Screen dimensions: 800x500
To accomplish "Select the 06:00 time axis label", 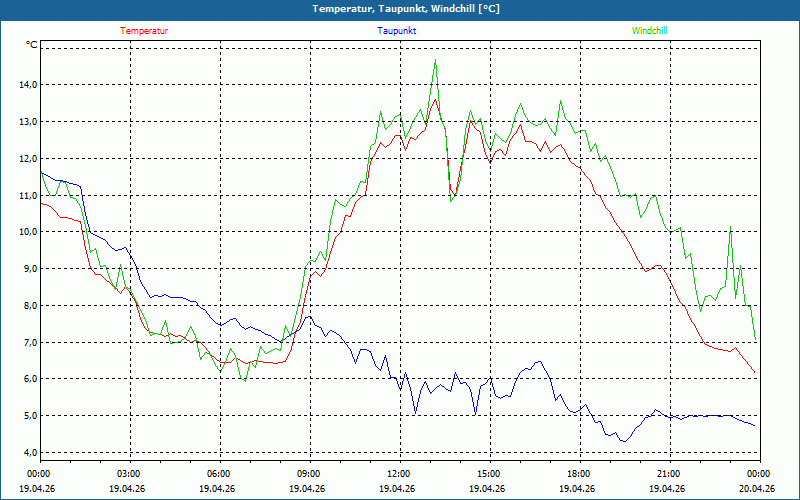I will click(219, 474).
